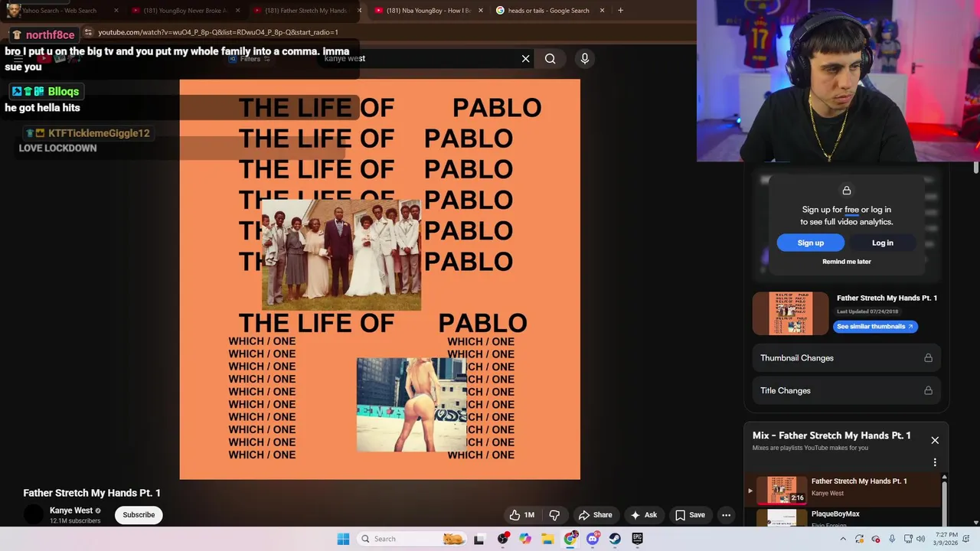
Task: Clear the 'kanye west' search text
Action: [x=525, y=59]
